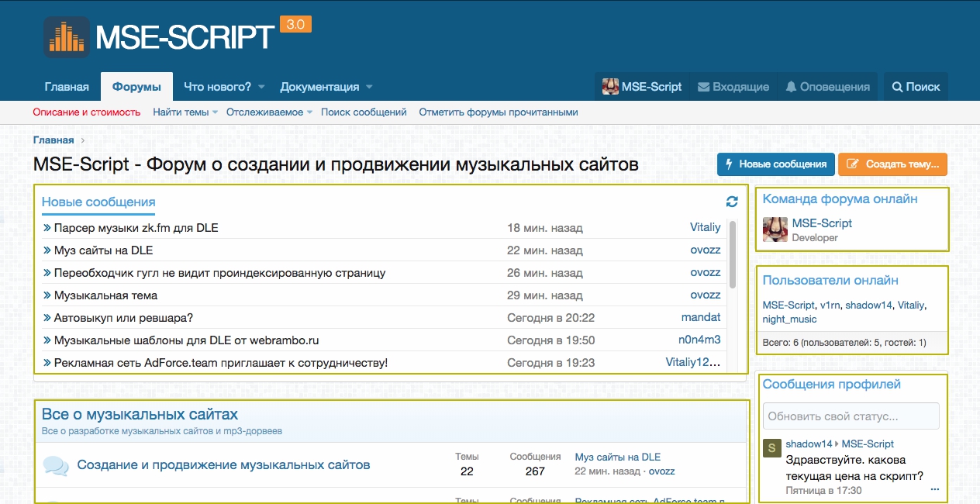Click Отметить форумы прочитанными
The image size is (980, 504).
click(x=499, y=112)
